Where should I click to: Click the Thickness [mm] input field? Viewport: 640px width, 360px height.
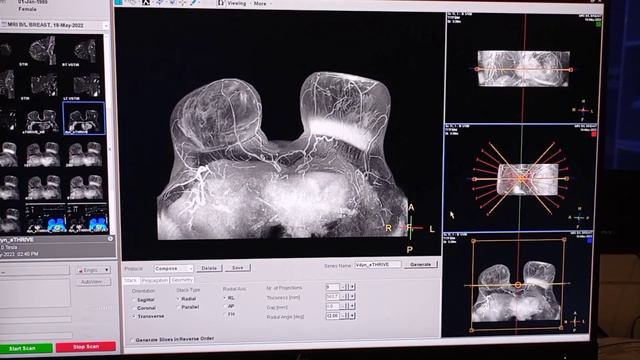[x=333, y=296]
